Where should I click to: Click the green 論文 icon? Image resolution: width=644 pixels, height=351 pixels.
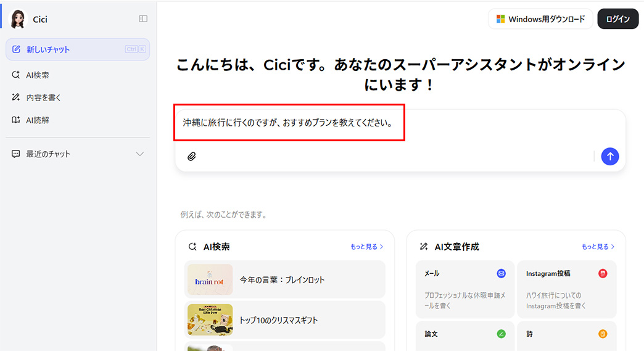point(501,334)
